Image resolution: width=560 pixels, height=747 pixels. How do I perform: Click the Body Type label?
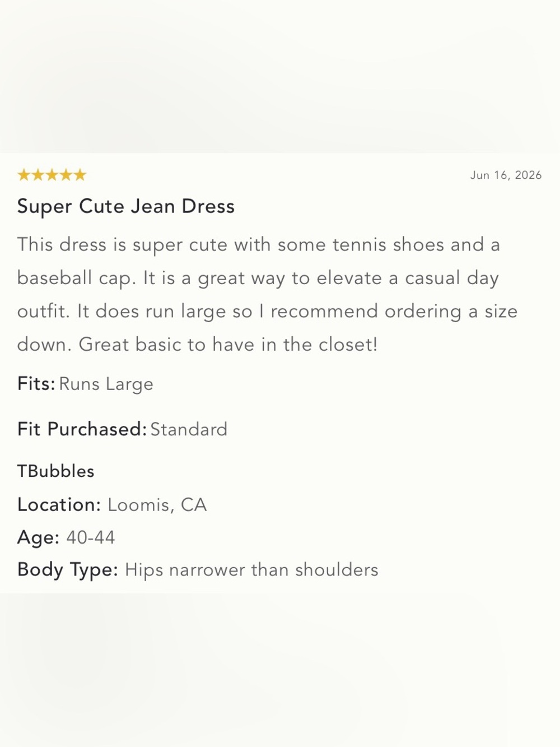(x=68, y=570)
